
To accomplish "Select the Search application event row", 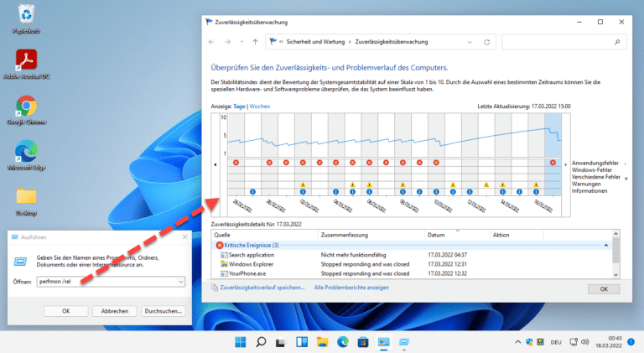I will point(412,255).
